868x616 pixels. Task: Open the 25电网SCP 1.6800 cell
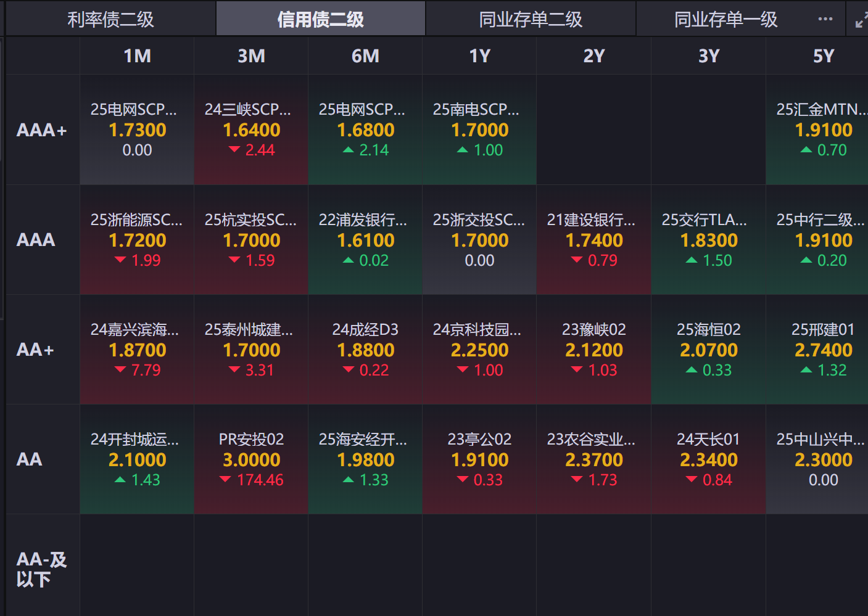[365, 130]
